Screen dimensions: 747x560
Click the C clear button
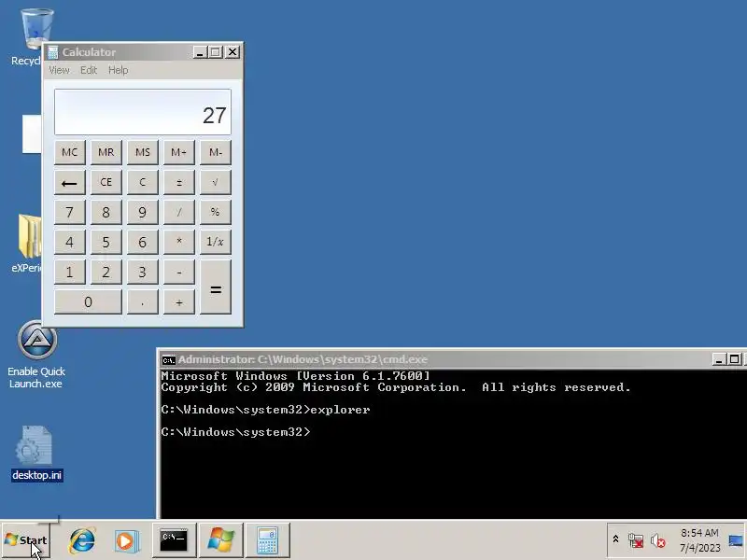pyautogui.click(x=143, y=182)
